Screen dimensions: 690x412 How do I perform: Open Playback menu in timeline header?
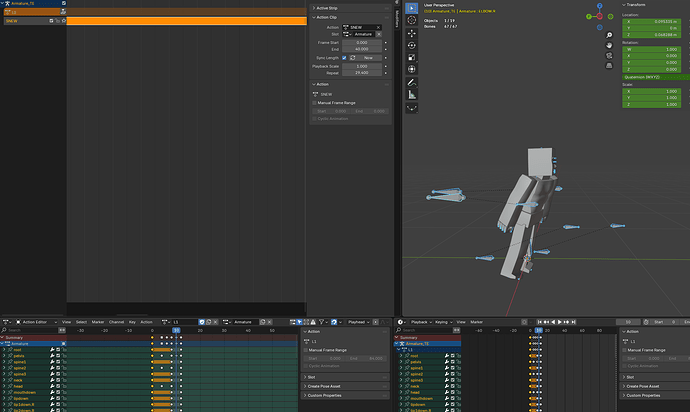421,322
